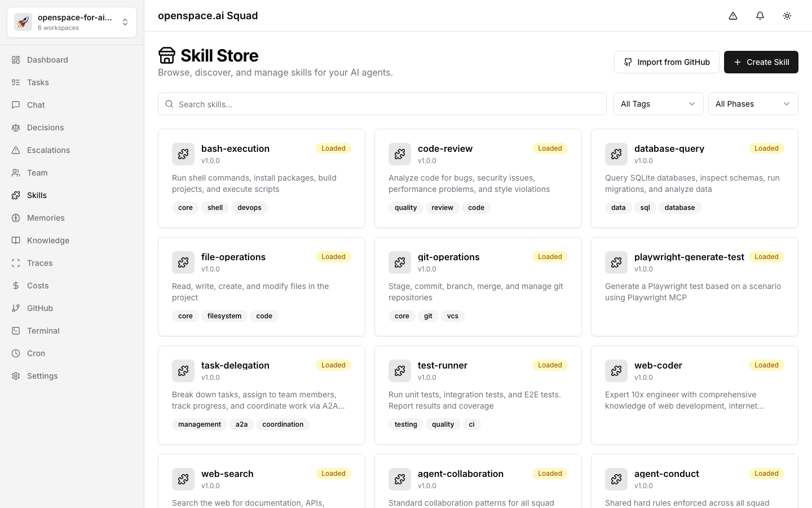Click Import from GitHub button
812x508 pixels.
667,62
